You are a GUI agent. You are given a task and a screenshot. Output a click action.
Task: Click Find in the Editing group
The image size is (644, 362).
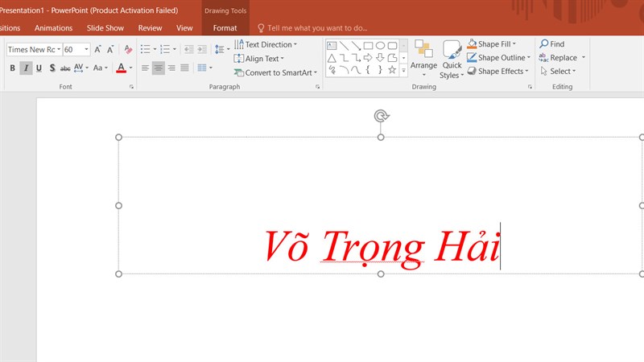coord(552,44)
